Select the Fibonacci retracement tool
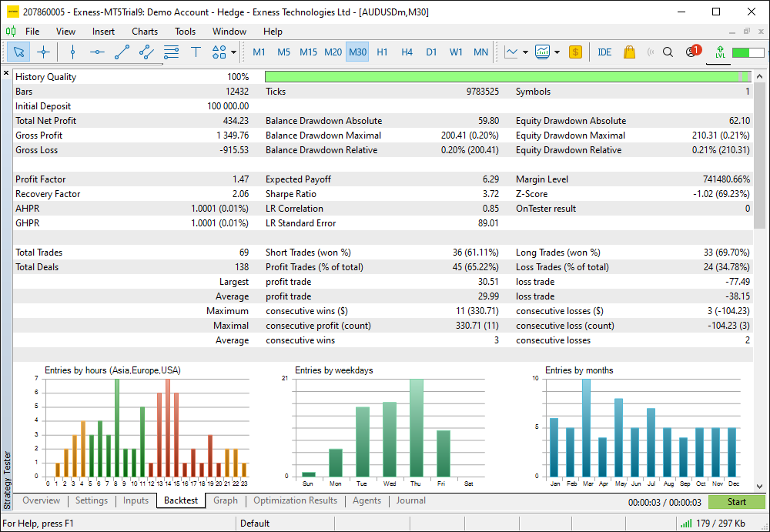Image resolution: width=770 pixels, height=532 pixels. point(171,52)
